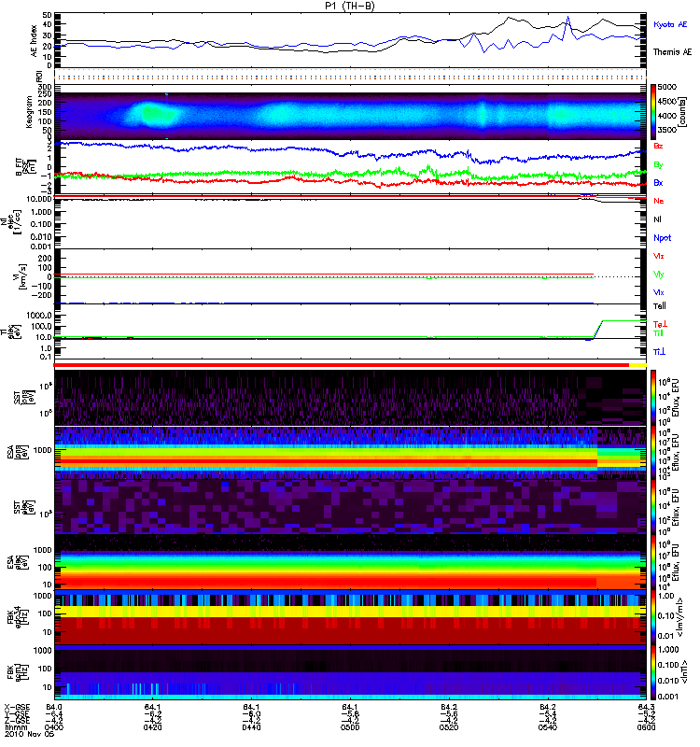Image resolution: width=700 pixels, height=747 pixels.
Task: Click the blue Bx legend label
Action: [658, 182]
